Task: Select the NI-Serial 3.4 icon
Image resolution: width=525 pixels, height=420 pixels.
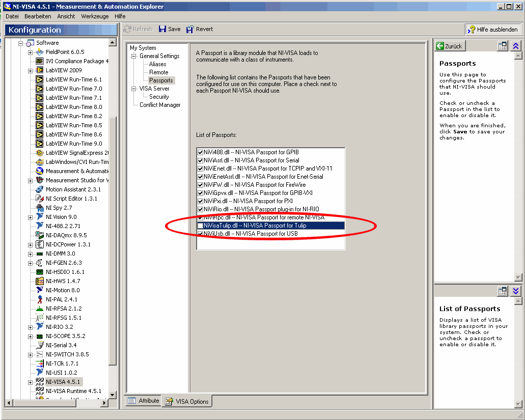Action: [40, 345]
